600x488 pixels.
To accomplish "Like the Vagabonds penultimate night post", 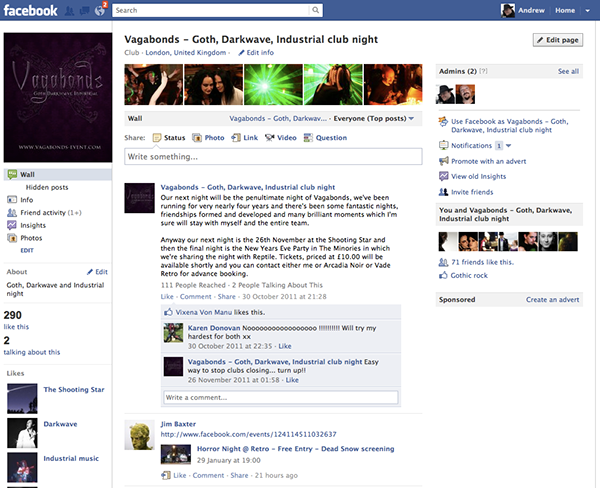I will [x=167, y=297].
